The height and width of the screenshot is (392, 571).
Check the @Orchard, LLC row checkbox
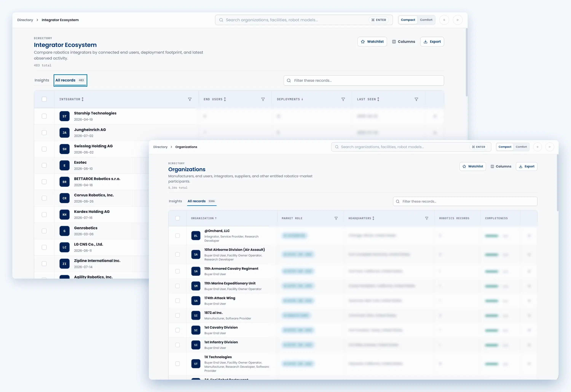pos(178,236)
